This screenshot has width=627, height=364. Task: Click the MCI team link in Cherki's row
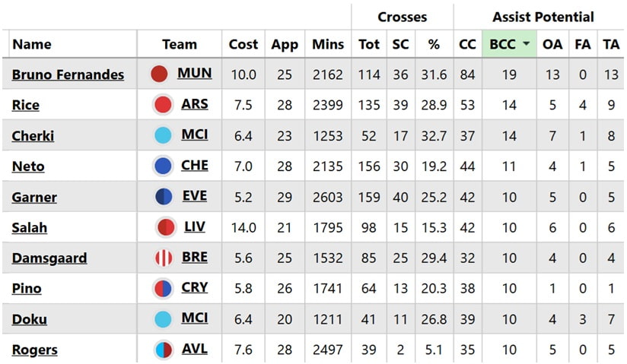pyautogui.click(x=195, y=135)
